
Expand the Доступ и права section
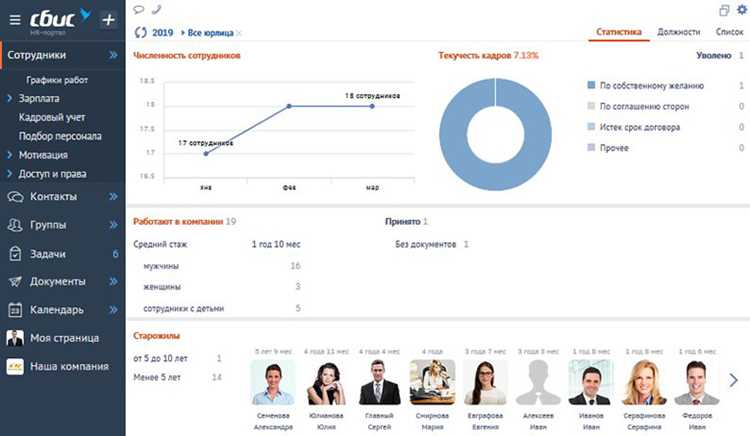[x=9, y=174]
